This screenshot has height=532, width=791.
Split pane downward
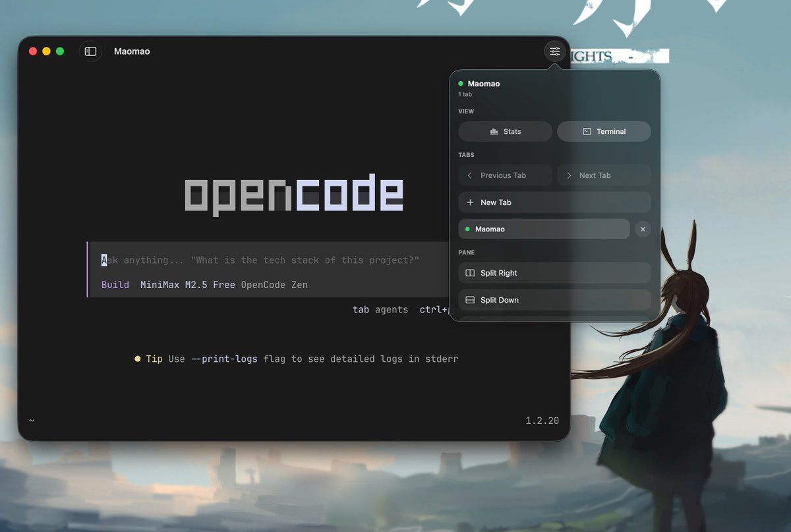[x=554, y=300]
